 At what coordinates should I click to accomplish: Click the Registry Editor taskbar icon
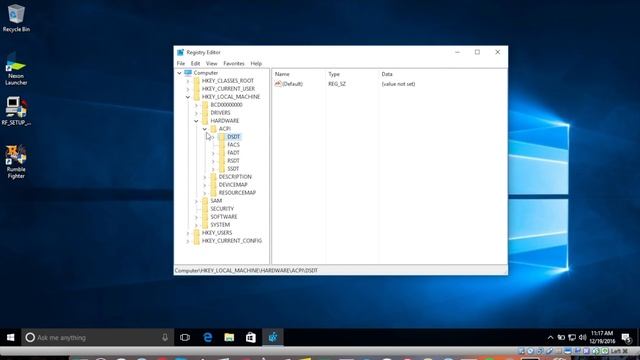(273, 338)
